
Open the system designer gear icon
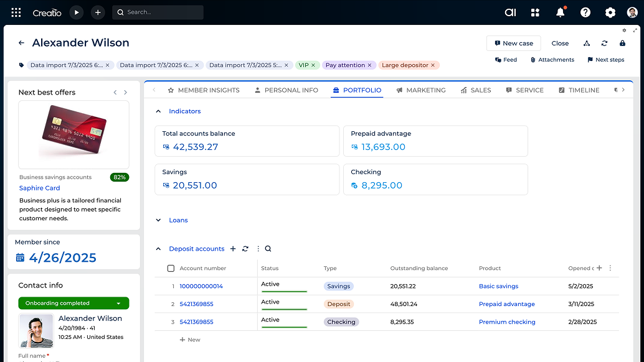pyautogui.click(x=610, y=12)
